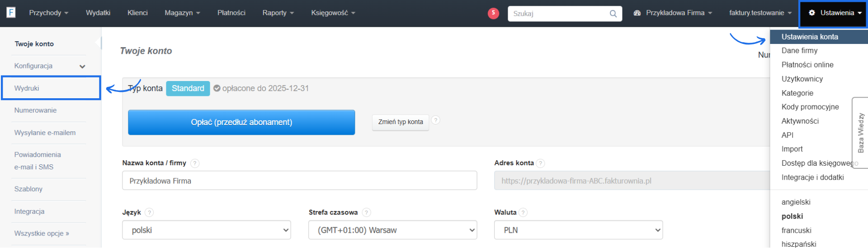Click help icon beside Nazwa konta / firmy
Image resolution: width=868 pixels, height=249 pixels.
pos(195,163)
